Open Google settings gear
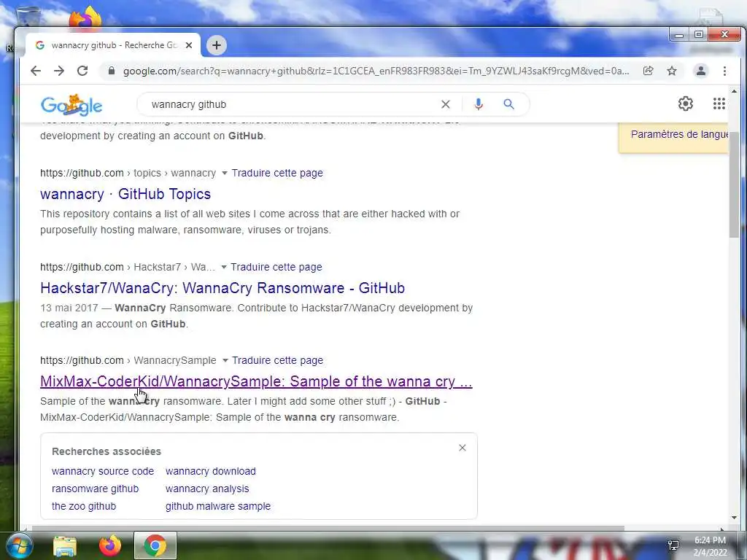The height and width of the screenshot is (560, 747). [x=686, y=104]
